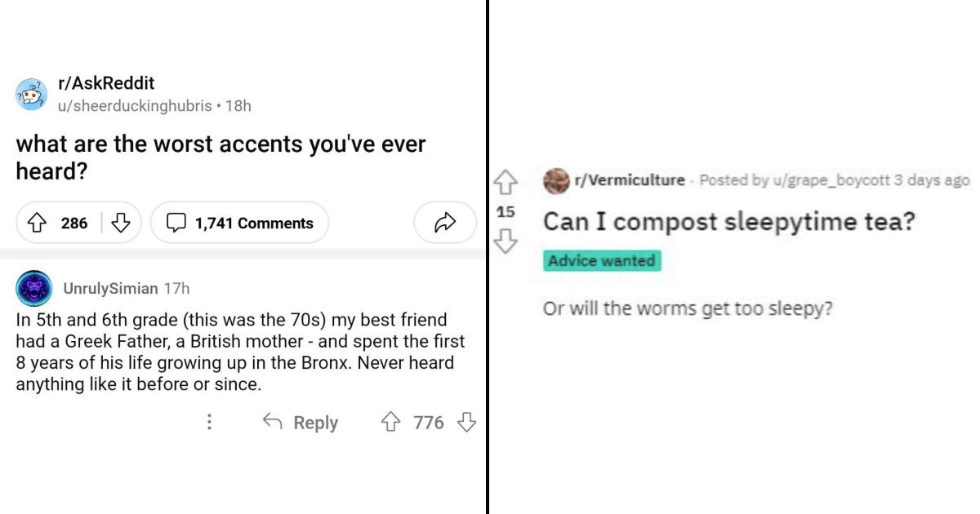Upvote the sleepytime tea post
The width and height of the screenshot is (980, 514).
click(506, 182)
